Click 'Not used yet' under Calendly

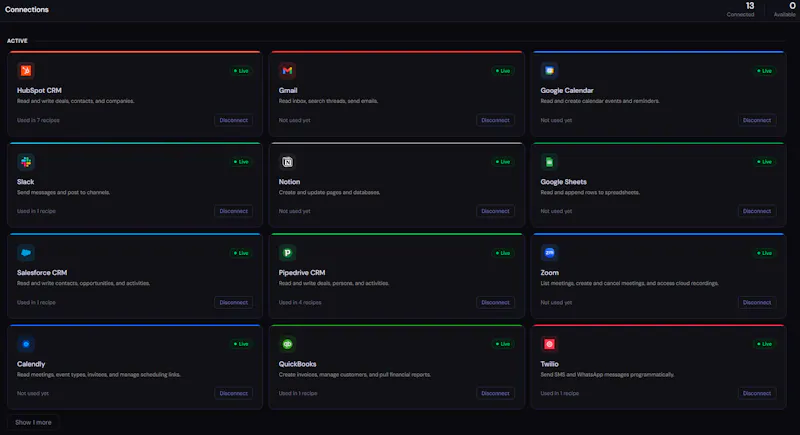33,393
